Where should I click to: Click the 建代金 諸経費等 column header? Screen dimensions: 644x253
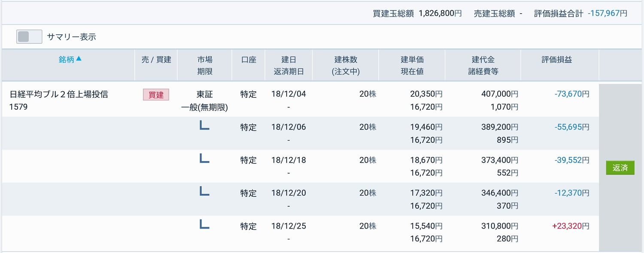[x=483, y=65]
